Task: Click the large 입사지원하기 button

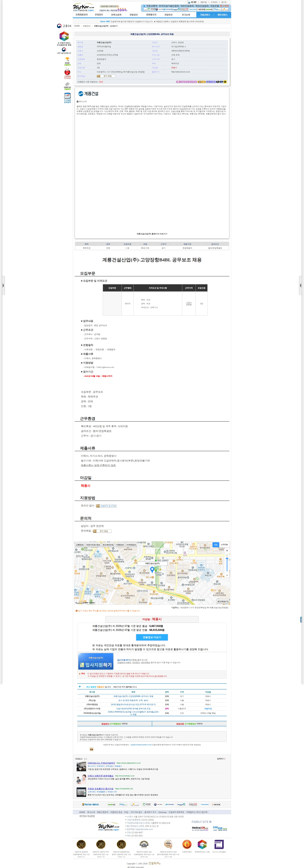Action: pyautogui.click(x=96, y=662)
